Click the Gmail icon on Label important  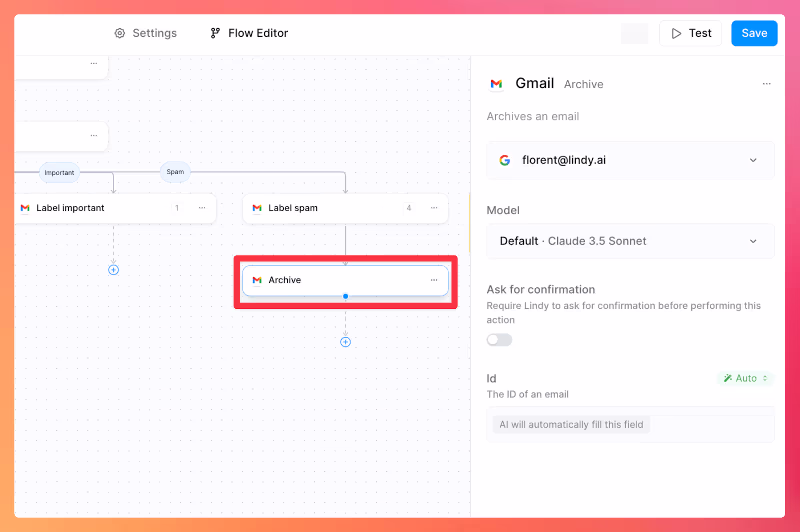click(x=25, y=208)
